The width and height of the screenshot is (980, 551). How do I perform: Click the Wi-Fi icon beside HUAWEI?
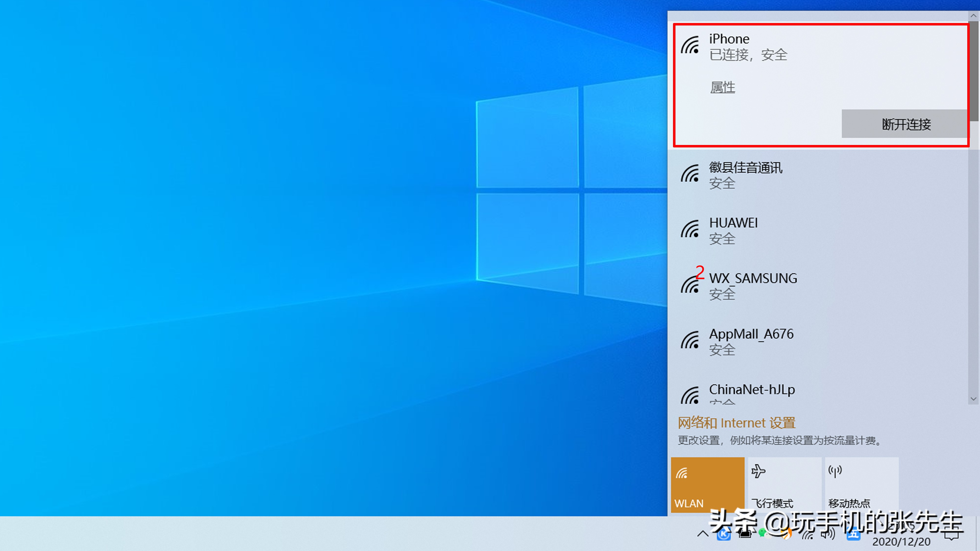coord(690,229)
